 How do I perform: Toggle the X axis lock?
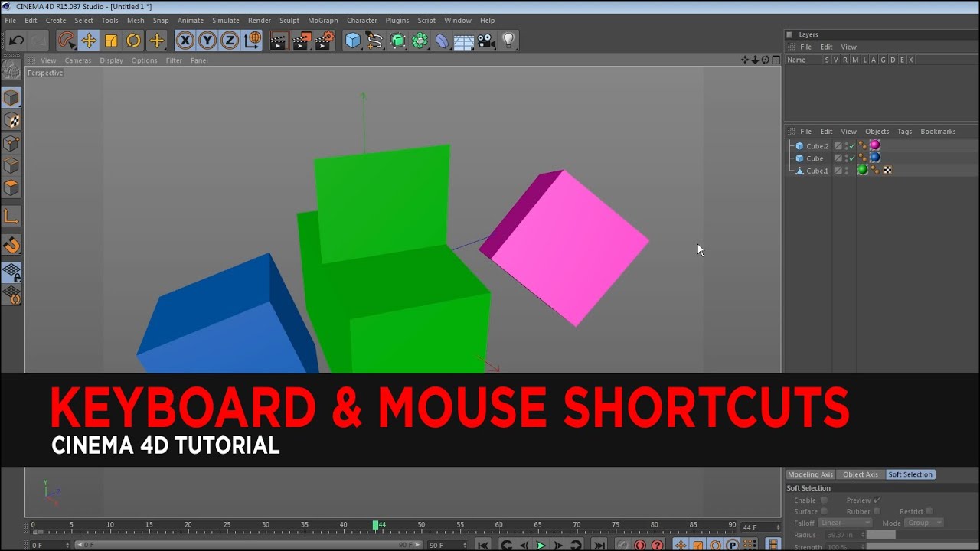[185, 41]
